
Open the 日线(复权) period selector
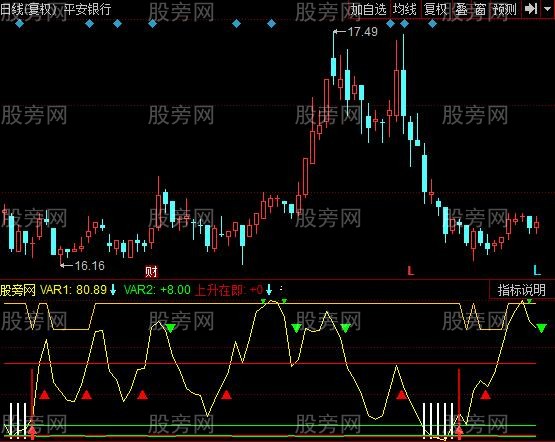pyautogui.click(x=28, y=9)
